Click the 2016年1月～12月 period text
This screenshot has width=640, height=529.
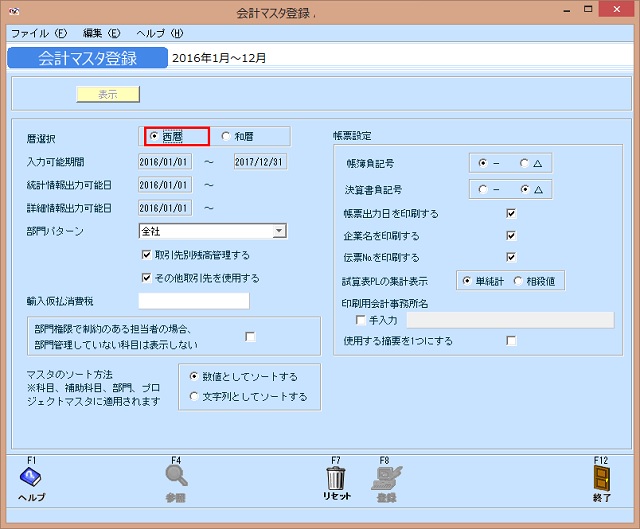pyautogui.click(x=219, y=58)
